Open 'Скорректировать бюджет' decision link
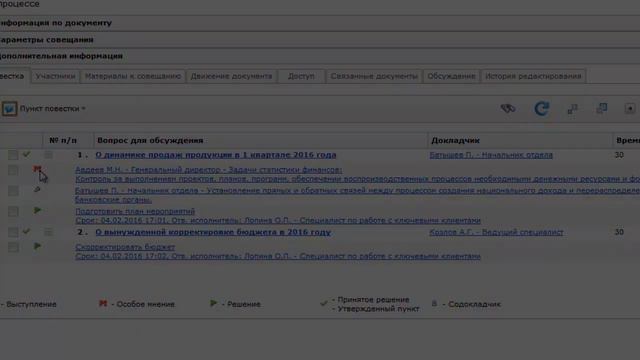This screenshot has width=640, height=360. [x=125, y=247]
